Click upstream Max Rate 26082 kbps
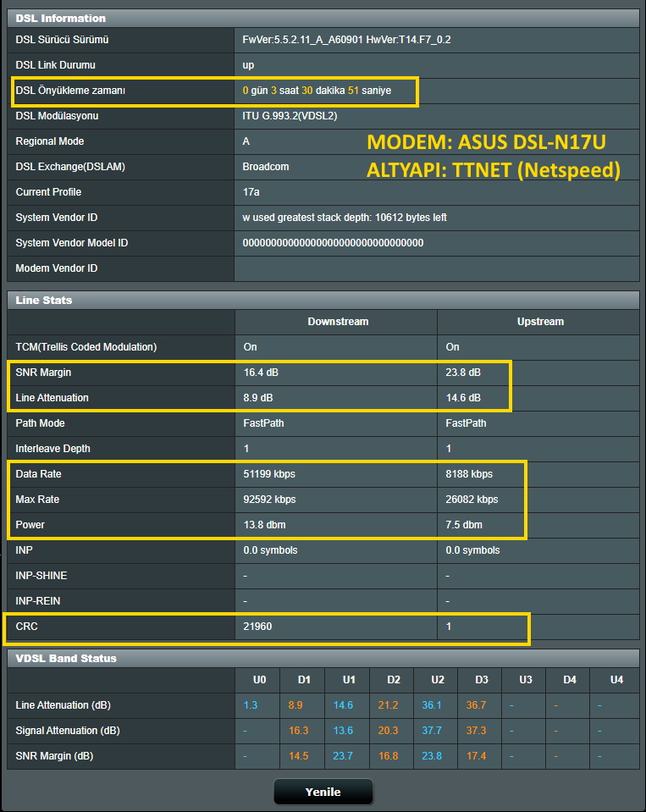The width and height of the screenshot is (646, 812). (472, 500)
